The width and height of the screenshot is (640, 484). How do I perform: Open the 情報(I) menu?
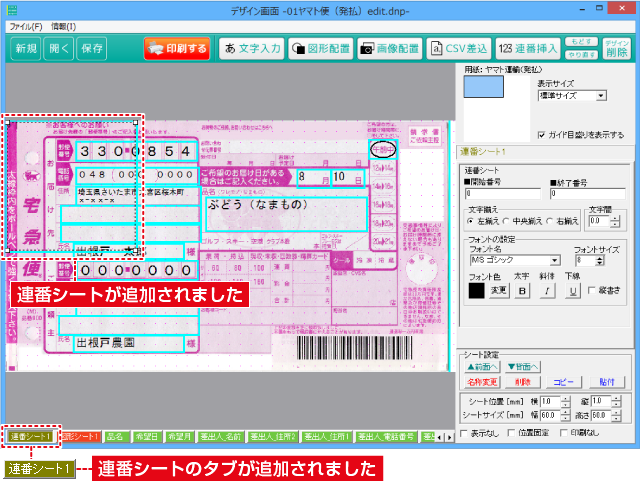click(x=63, y=27)
